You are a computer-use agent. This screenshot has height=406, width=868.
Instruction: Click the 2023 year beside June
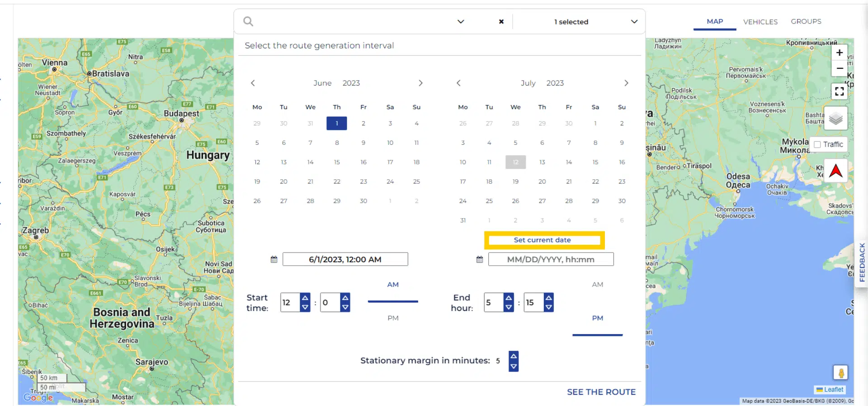coord(351,83)
